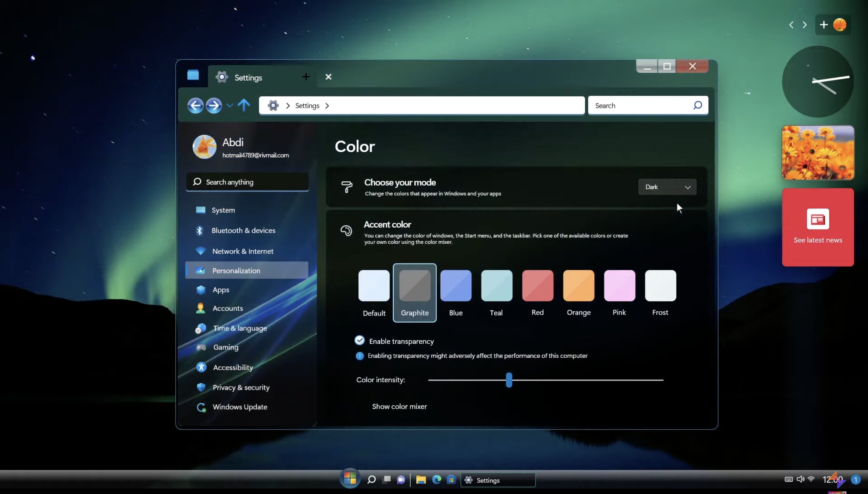
Task: Click the Wi-Fi icon in the system tray
Action: pos(811,479)
